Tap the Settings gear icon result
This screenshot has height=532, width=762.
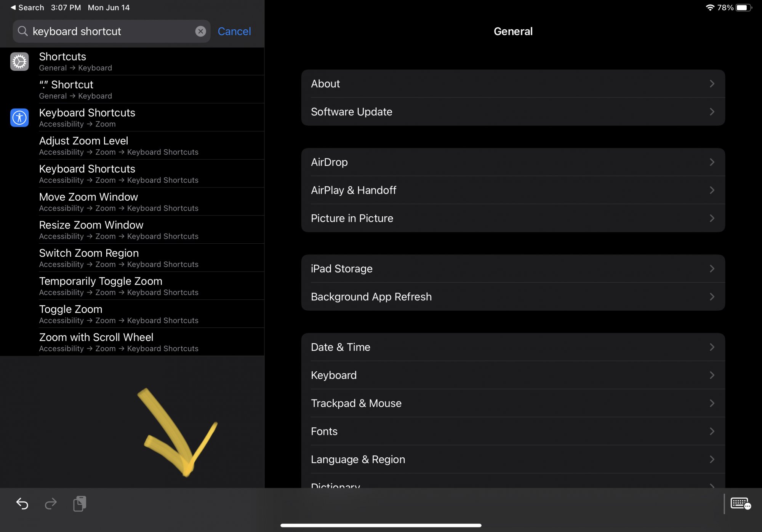(x=19, y=62)
